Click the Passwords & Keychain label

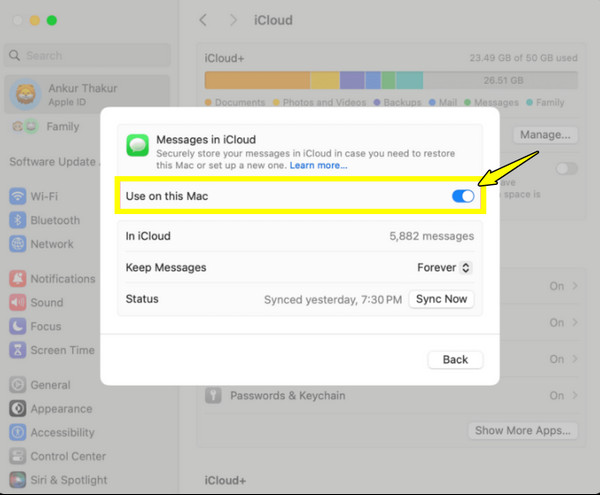click(288, 396)
